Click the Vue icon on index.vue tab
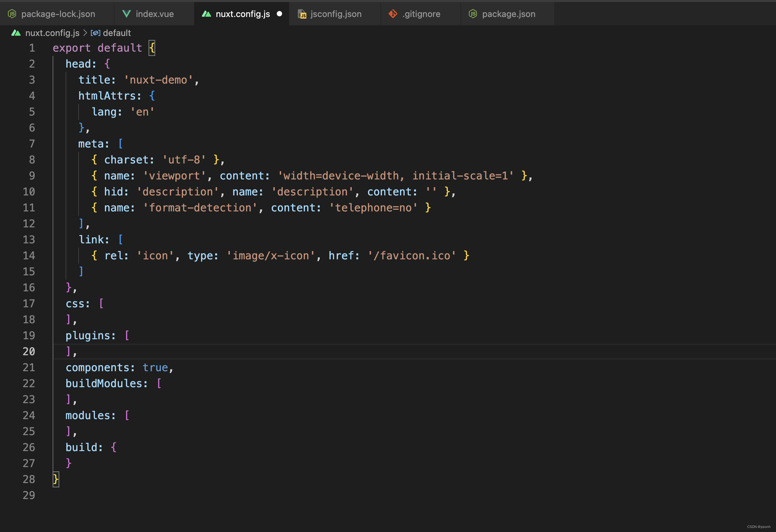 127,14
